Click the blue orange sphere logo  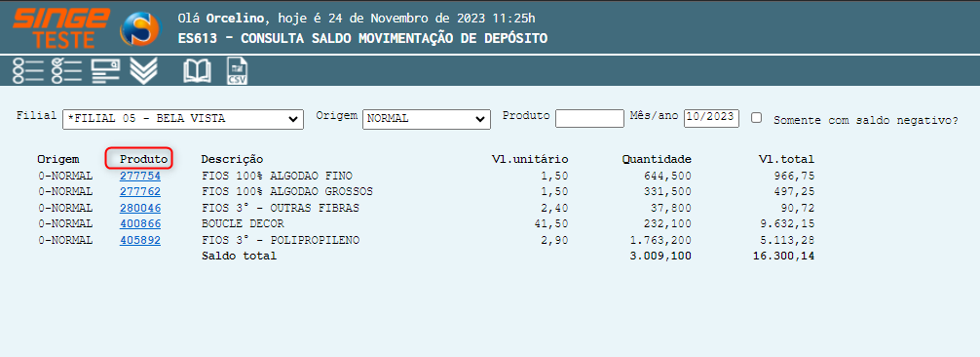tap(139, 28)
